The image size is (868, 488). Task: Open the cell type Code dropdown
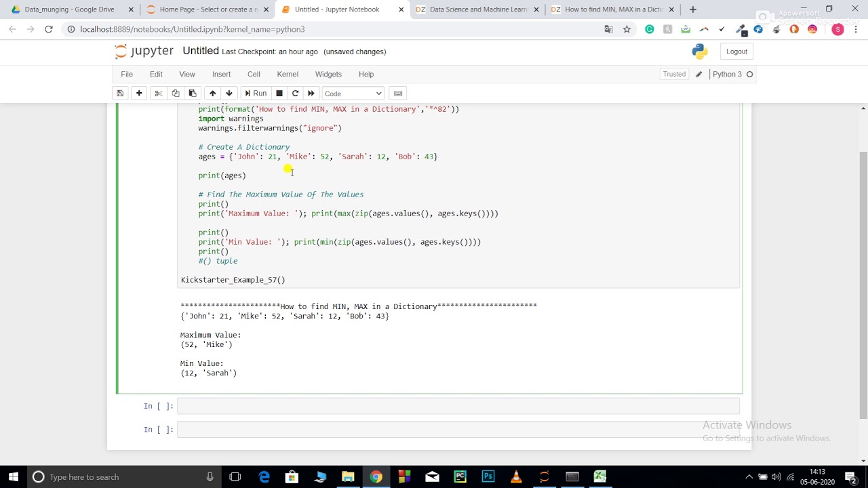click(353, 94)
